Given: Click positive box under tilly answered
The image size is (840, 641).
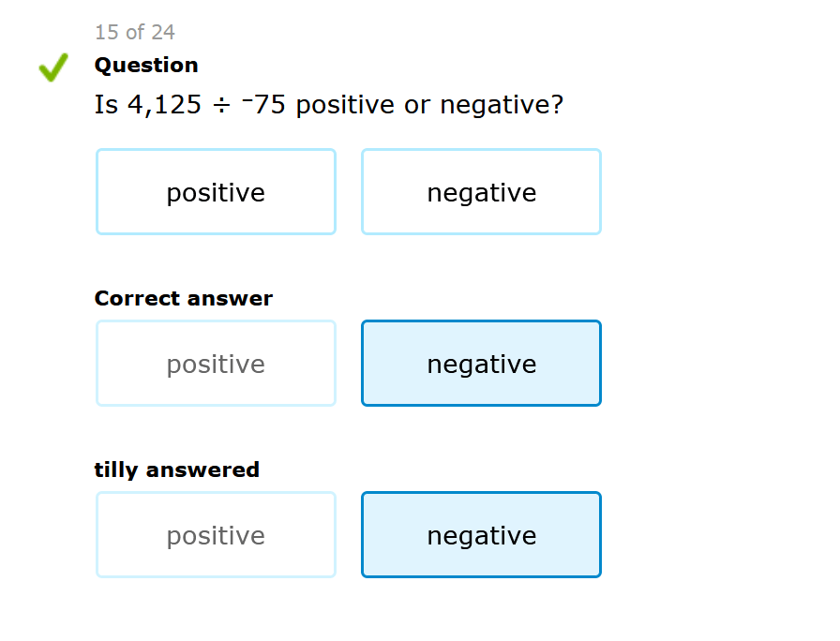Looking at the screenshot, I should click(x=216, y=535).
